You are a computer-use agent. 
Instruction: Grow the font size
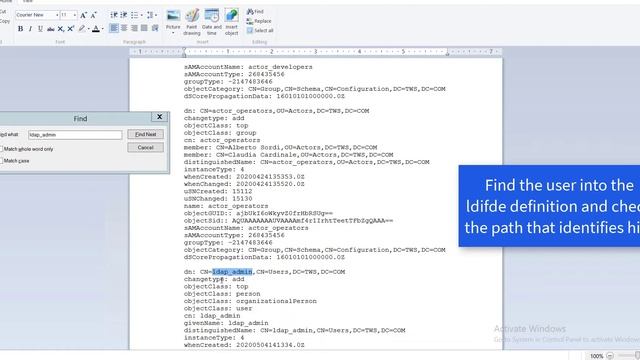coord(83,15)
